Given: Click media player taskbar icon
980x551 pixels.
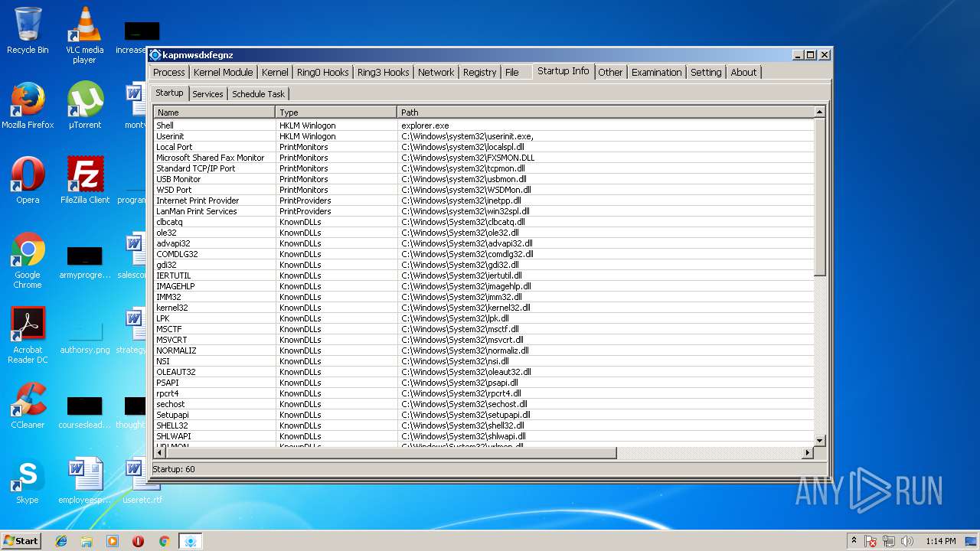Looking at the screenshot, I should [x=113, y=541].
